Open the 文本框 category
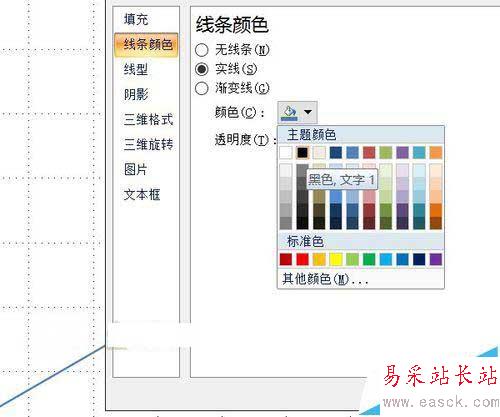The width and height of the screenshot is (500, 417). pyautogui.click(x=142, y=194)
